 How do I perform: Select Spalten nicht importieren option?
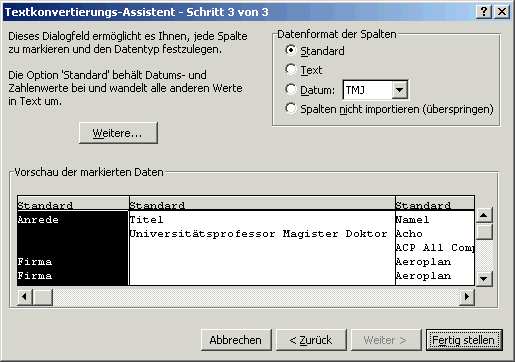pyautogui.click(x=291, y=109)
